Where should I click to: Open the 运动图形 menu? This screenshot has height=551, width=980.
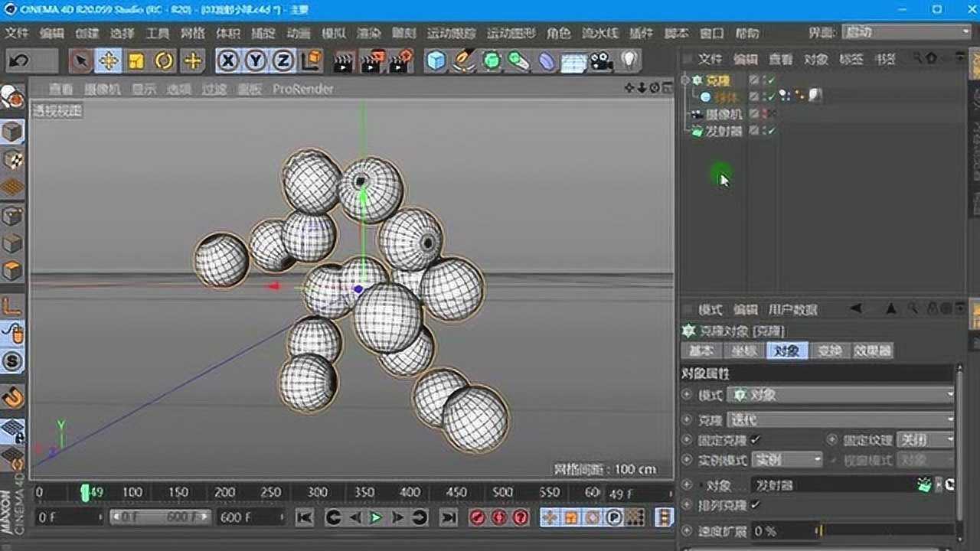click(x=511, y=34)
